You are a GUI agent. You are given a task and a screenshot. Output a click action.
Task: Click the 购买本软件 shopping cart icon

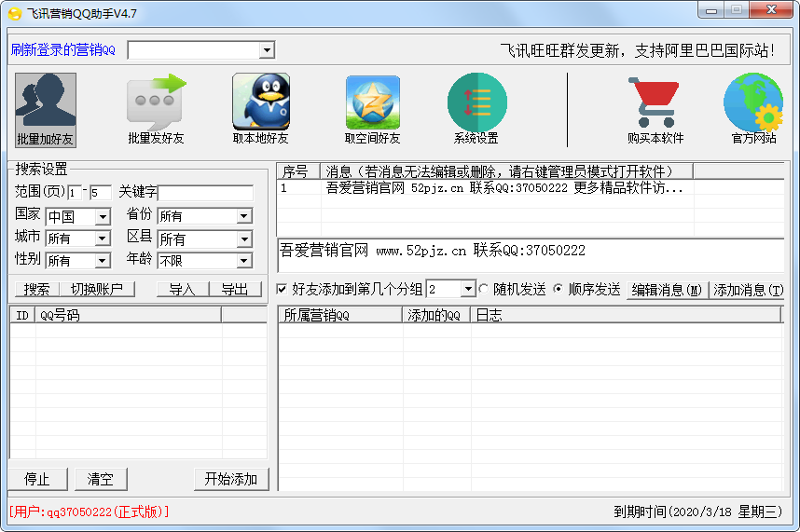655,102
